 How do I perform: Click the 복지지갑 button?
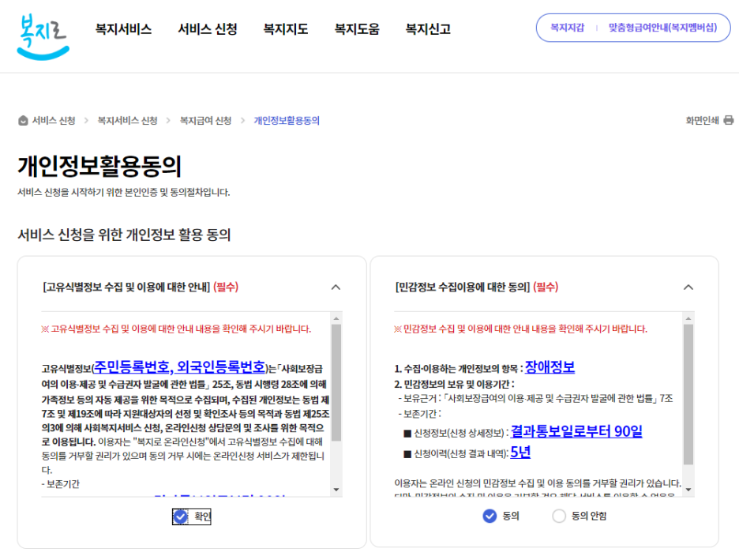(x=568, y=26)
